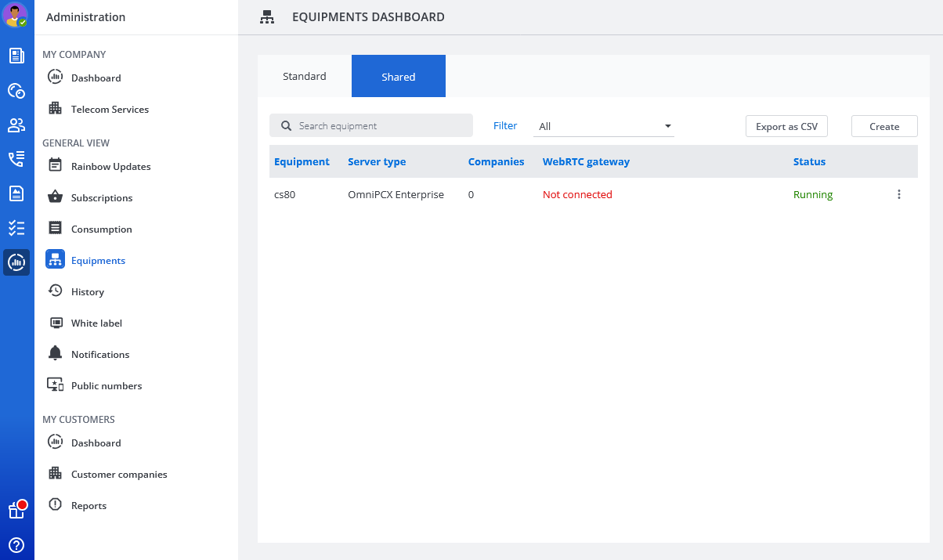The height and width of the screenshot is (560, 943).
Task: Click the Equipments network icon in sidebar
Action: (55, 260)
